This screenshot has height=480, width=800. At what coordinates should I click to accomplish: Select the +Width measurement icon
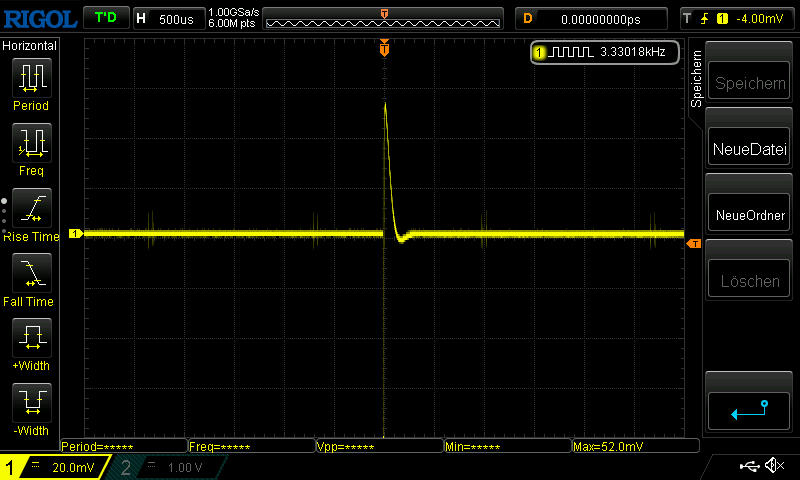32,338
